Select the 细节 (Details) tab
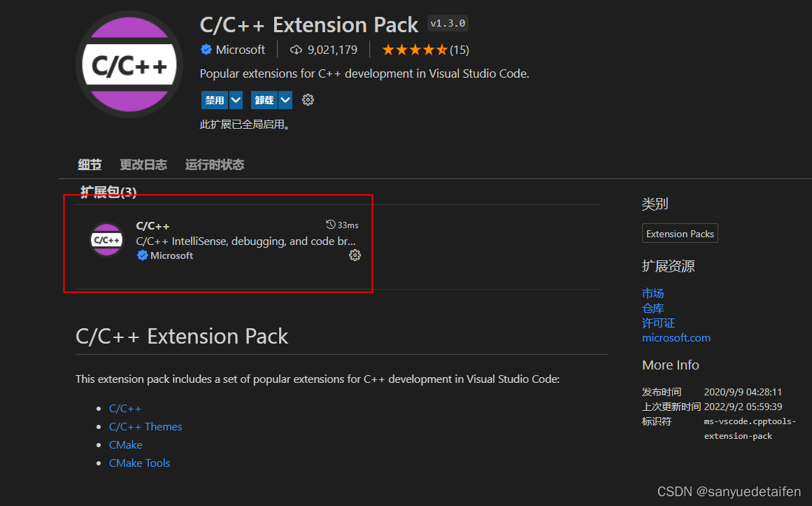 pos(90,164)
